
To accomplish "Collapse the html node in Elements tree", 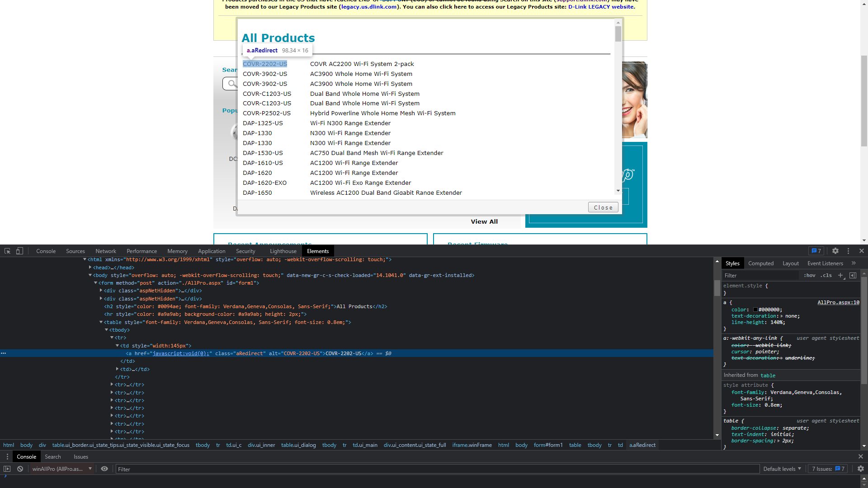I will tap(85, 260).
